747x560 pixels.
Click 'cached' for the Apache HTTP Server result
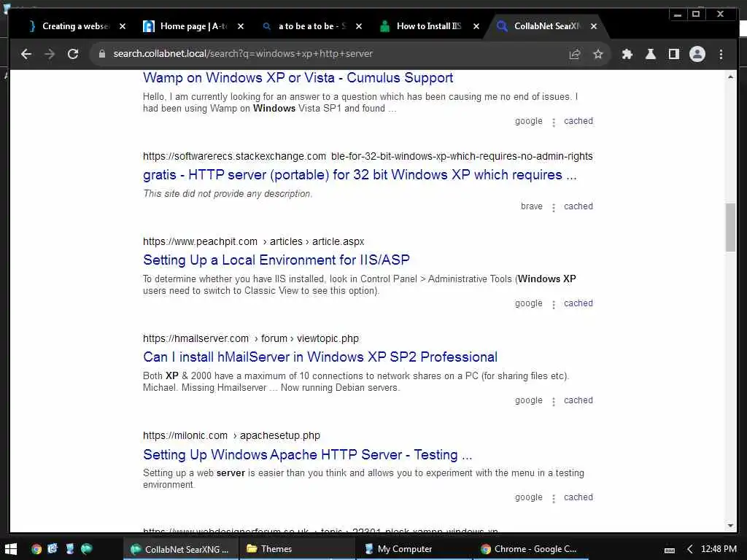pyautogui.click(x=578, y=497)
